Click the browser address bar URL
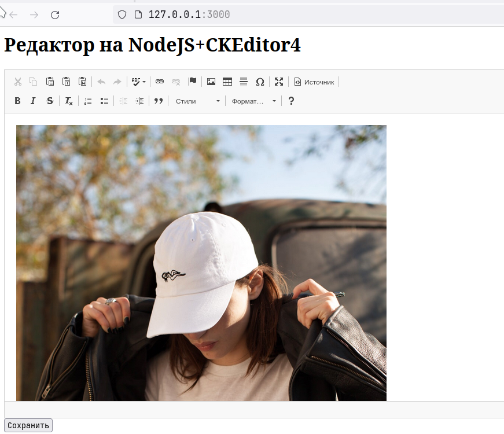The height and width of the screenshot is (434, 504). pos(189,14)
